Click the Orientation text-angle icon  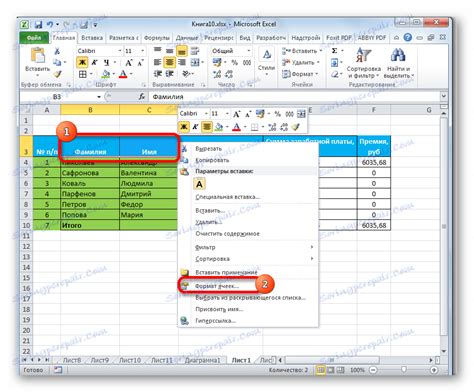186,74
